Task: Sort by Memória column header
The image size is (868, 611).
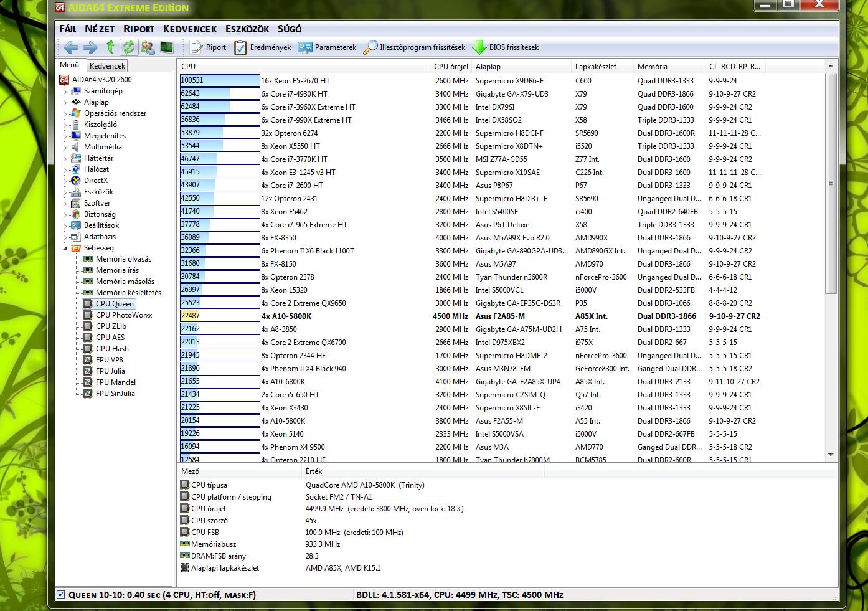Action: pyautogui.click(x=669, y=66)
